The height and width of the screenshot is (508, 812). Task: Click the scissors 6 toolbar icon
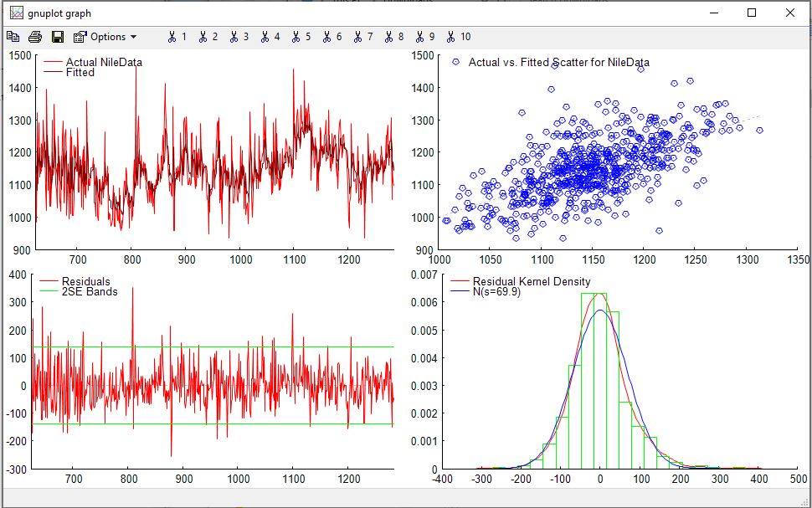tap(331, 37)
